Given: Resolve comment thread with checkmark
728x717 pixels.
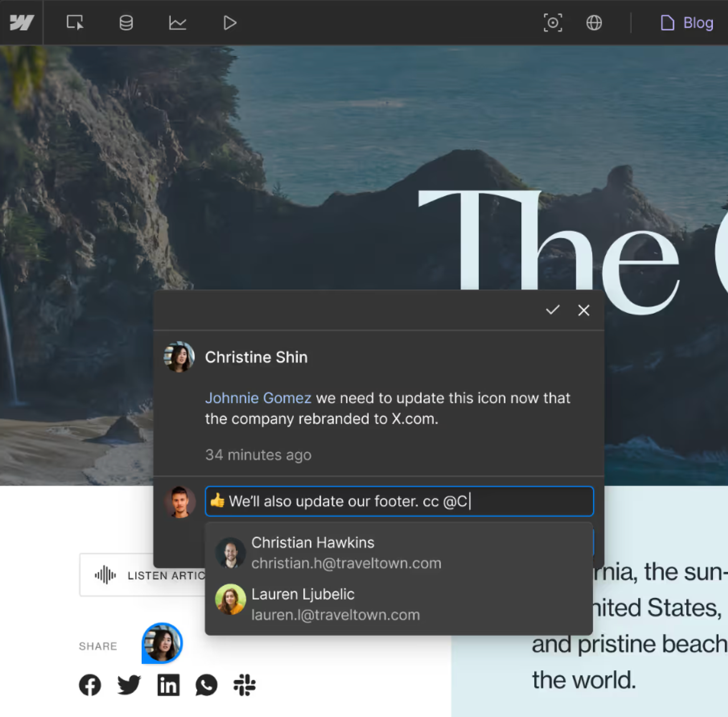Looking at the screenshot, I should click(x=552, y=310).
